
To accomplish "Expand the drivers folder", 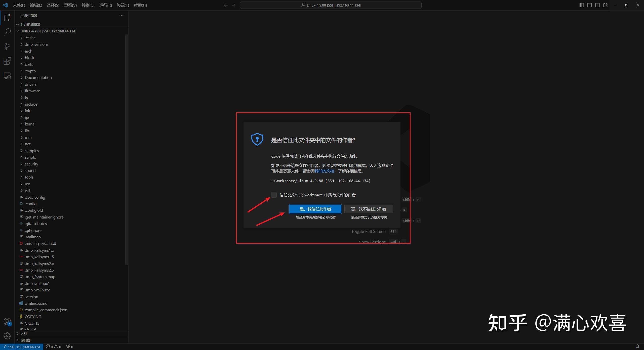I will pyautogui.click(x=21, y=84).
